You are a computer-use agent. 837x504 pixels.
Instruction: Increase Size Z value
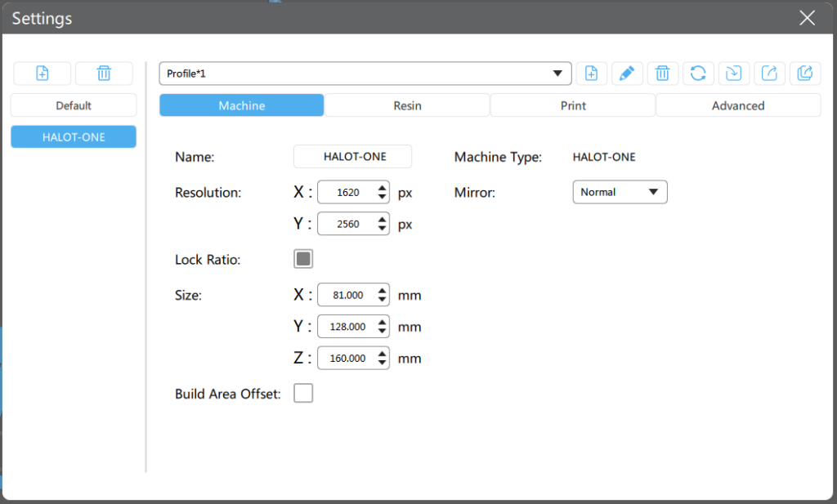click(x=383, y=353)
